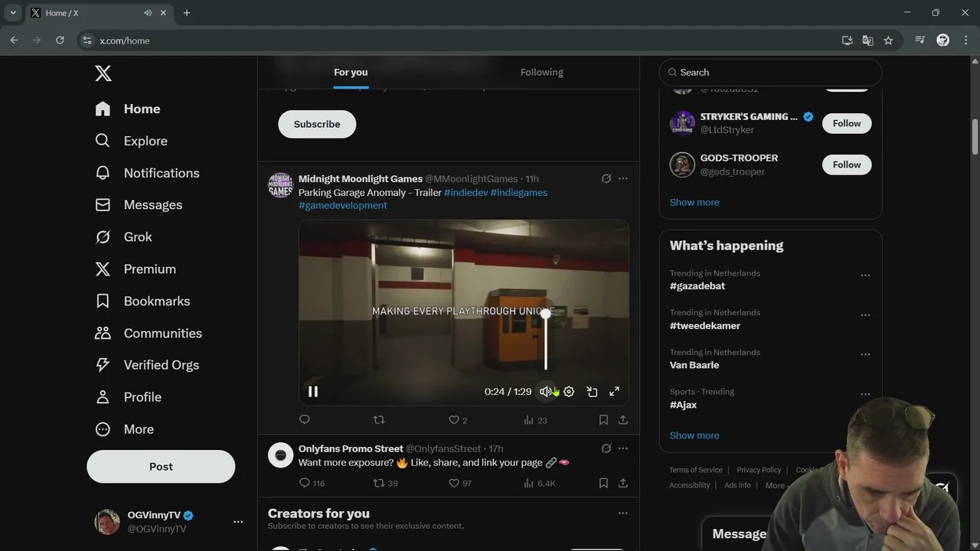This screenshot has height=551, width=980.
Task: Bookmark the Midnight Moonlight post
Action: (x=603, y=420)
